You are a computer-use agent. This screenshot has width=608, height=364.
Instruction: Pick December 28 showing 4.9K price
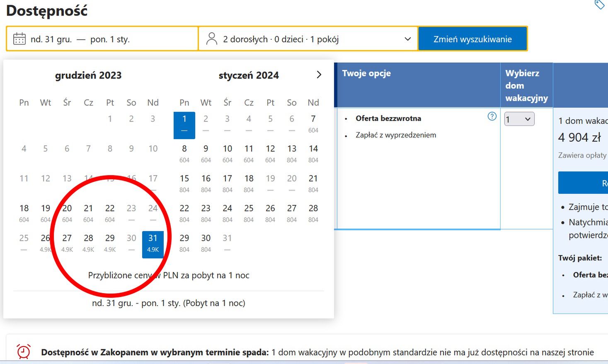tap(88, 238)
